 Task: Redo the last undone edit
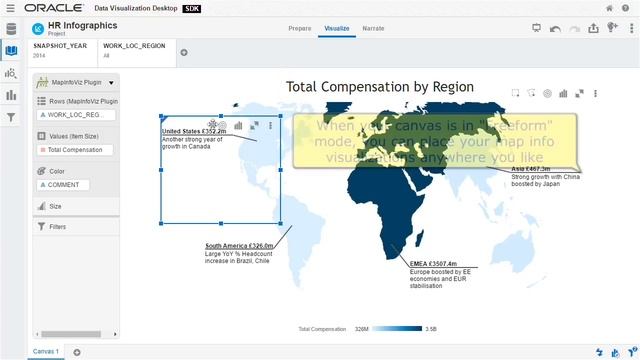(x=575, y=29)
